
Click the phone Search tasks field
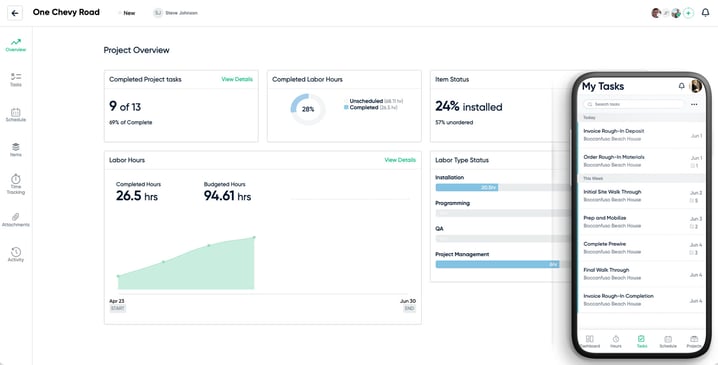coord(633,104)
